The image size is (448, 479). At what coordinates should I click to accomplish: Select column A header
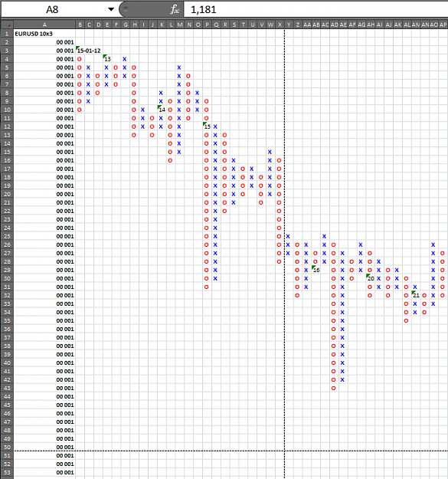click(x=44, y=25)
